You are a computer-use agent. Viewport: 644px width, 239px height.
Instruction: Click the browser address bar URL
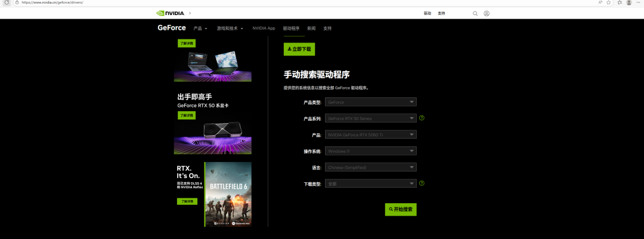pyautogui.click(x=52, y=2)
